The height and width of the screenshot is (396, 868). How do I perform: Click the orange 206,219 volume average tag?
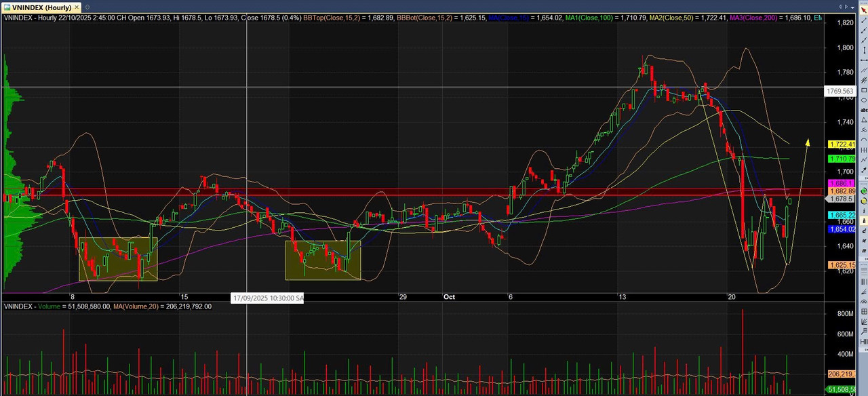click(841, 374)
